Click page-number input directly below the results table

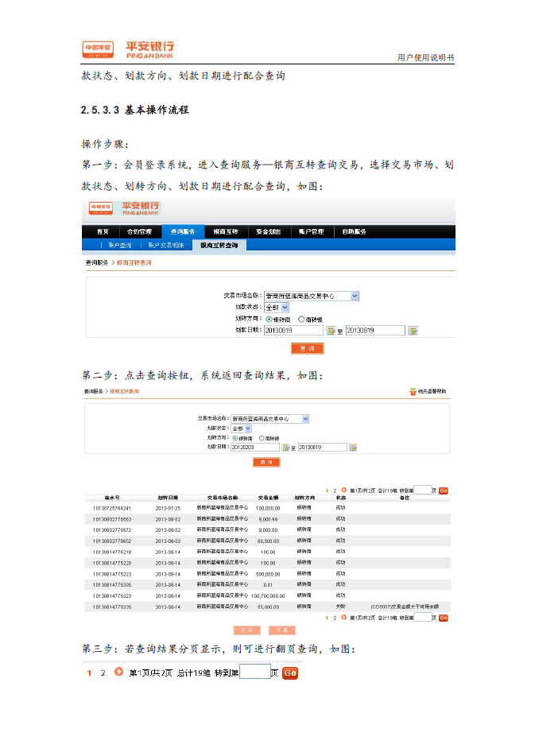pyautogui.click(x=423, y=617)
